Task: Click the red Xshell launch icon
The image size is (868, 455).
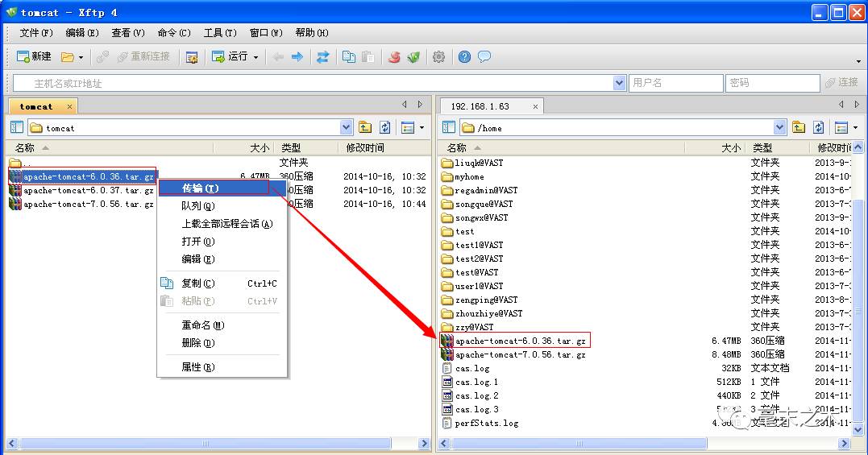Action: pos(394,57)
